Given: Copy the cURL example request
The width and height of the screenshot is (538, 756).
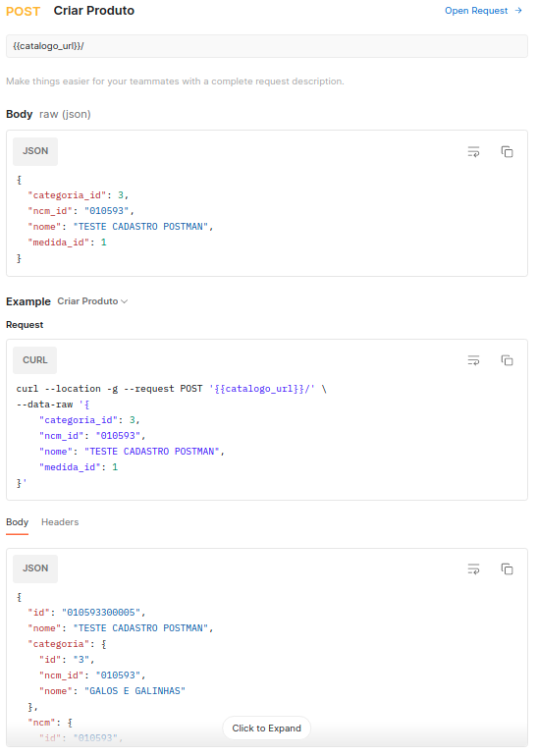Looking at the screenshot, I should [507, 360].
